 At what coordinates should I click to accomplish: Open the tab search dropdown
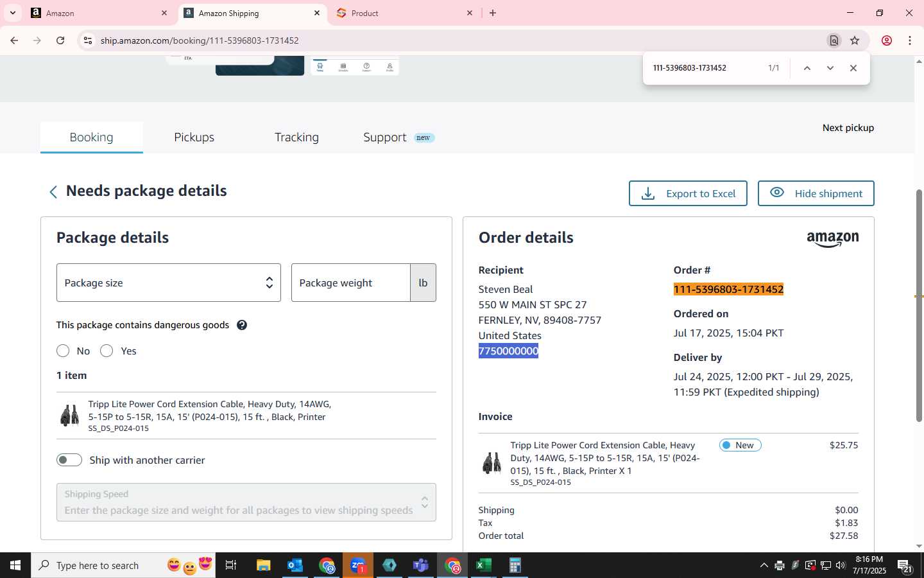pyautogui.click(x=12, y=13)
